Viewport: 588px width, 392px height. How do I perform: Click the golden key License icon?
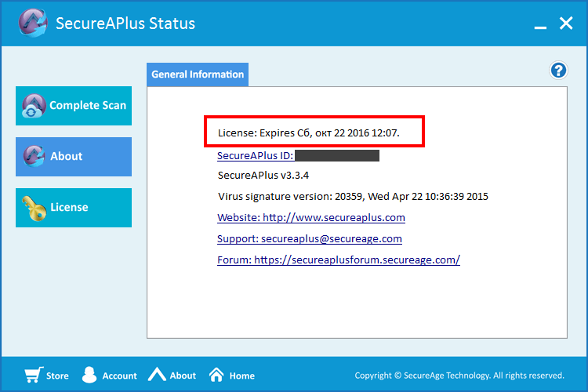pyautogui.click(x=34, y=209)
